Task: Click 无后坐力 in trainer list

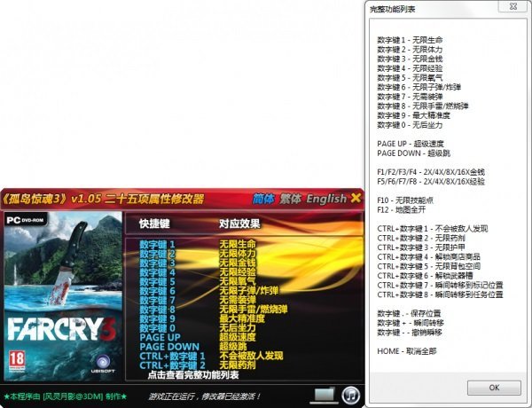Action: [237, 328]
